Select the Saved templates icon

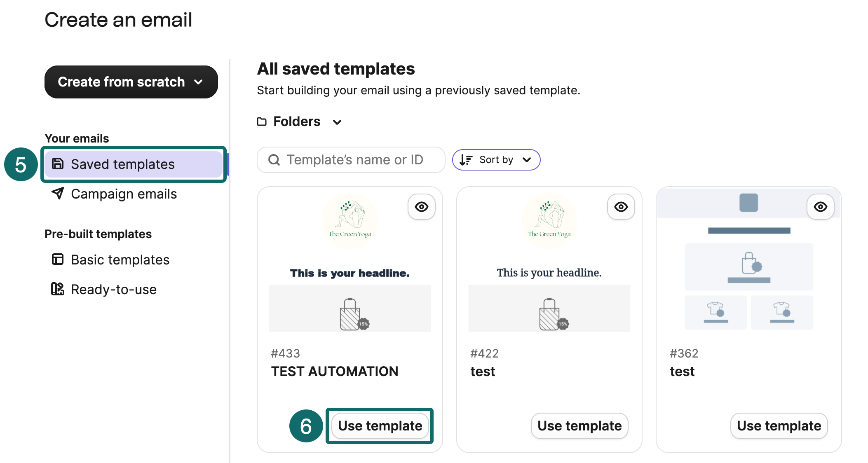tap(58, 164)
